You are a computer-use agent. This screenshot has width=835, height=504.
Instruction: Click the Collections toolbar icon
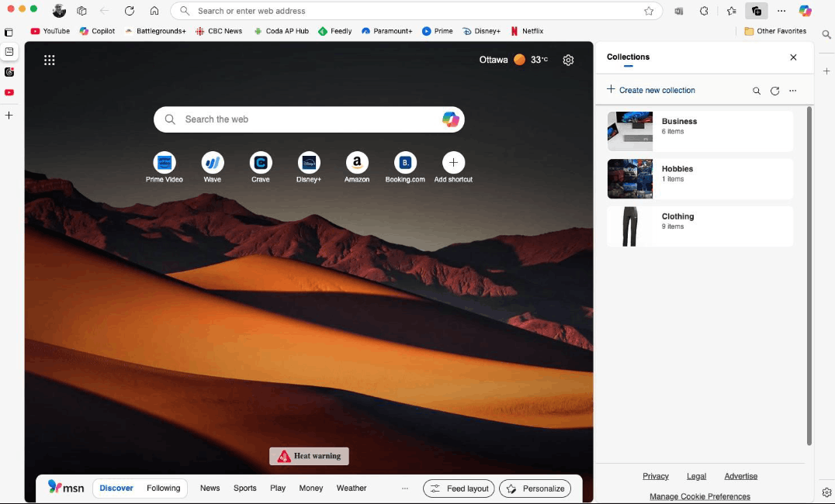[x=756, y=11]
